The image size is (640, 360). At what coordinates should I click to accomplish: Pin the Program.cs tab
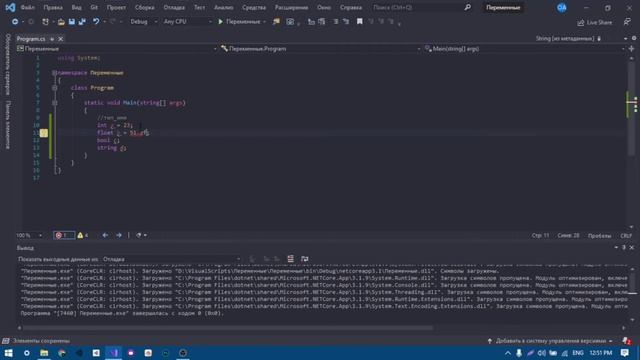[x=52, y=39]
